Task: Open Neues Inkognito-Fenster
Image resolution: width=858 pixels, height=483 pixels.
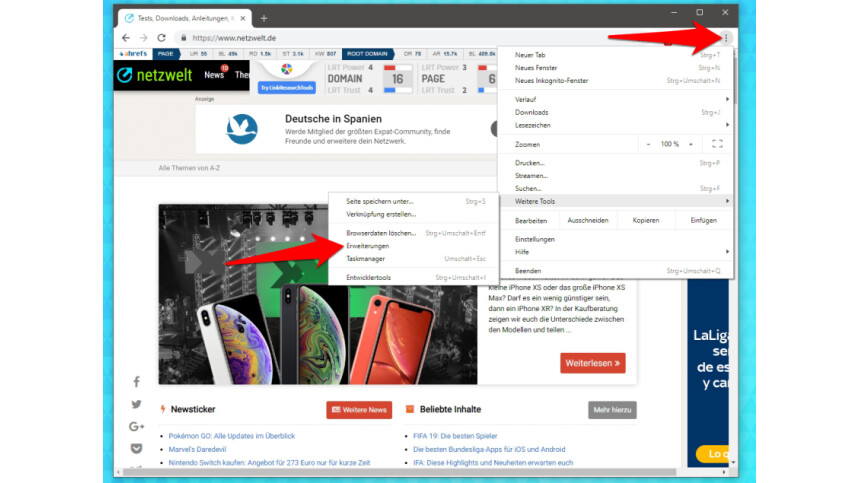Action: [616, 80]
